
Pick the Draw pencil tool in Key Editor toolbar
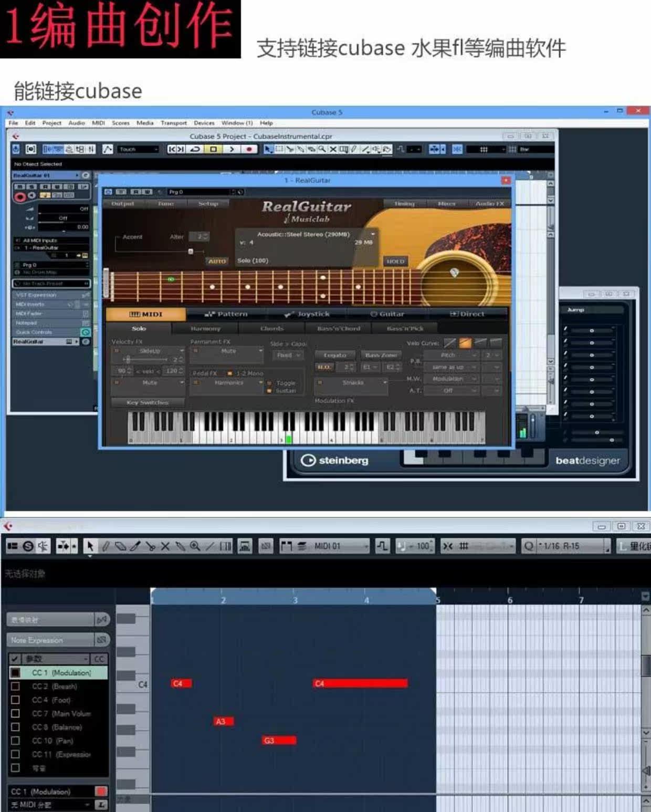click(105, 546)
